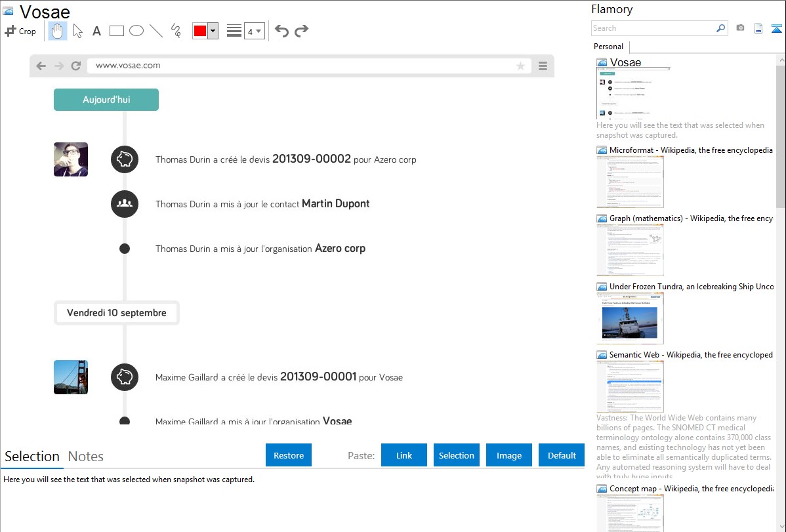Open the color picker dropdown arrow
Image resolution: width=786 pixels, height=532 pixels.
213,31
